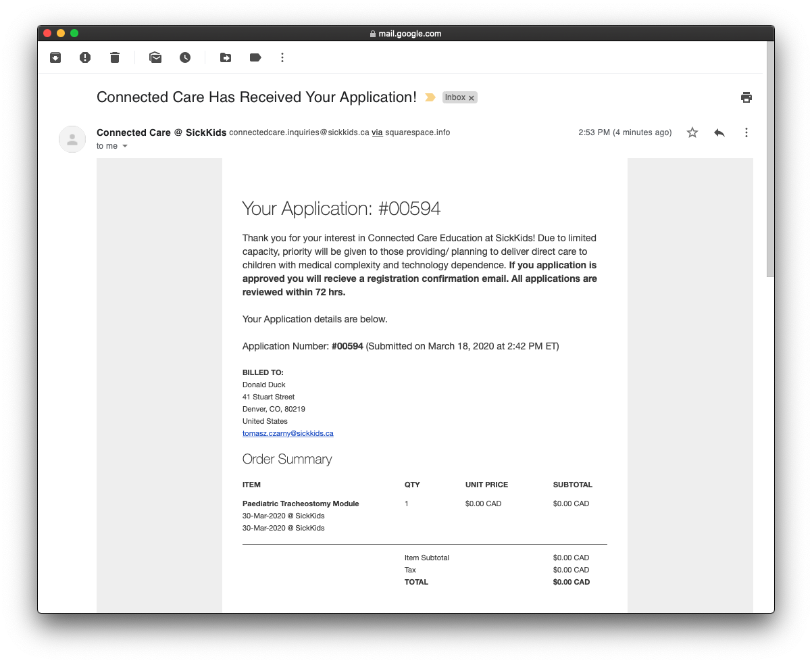This screenshot has width=812, height=663.
Task: Click the 'Item Subtotal' label
Action: click(x=427, y=558)
